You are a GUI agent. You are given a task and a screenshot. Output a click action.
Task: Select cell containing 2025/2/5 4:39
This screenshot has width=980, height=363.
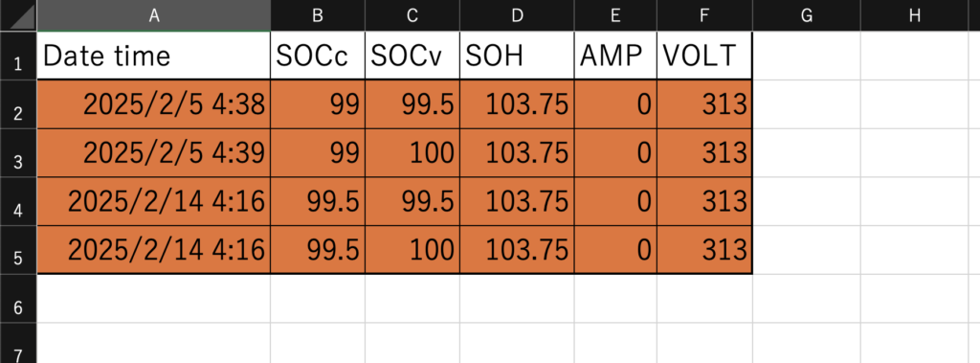coord(154,152)
